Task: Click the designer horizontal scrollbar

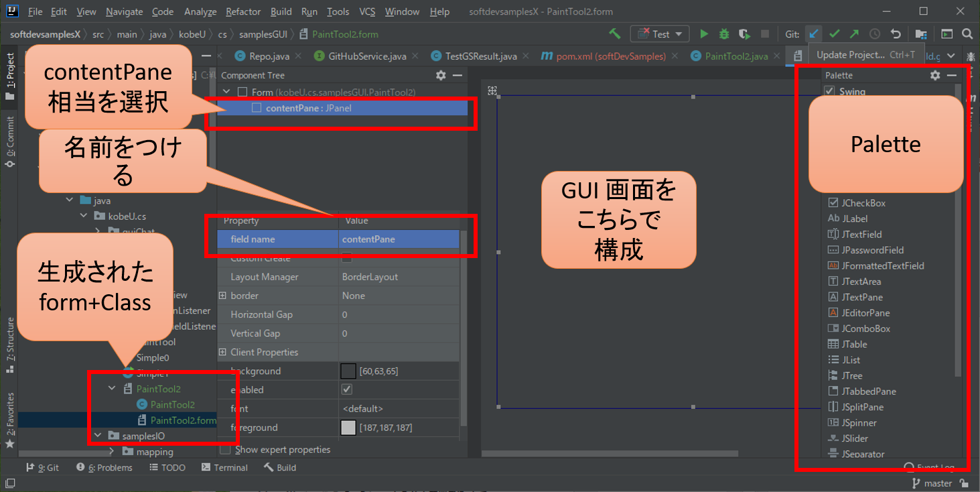Action: 610,454
